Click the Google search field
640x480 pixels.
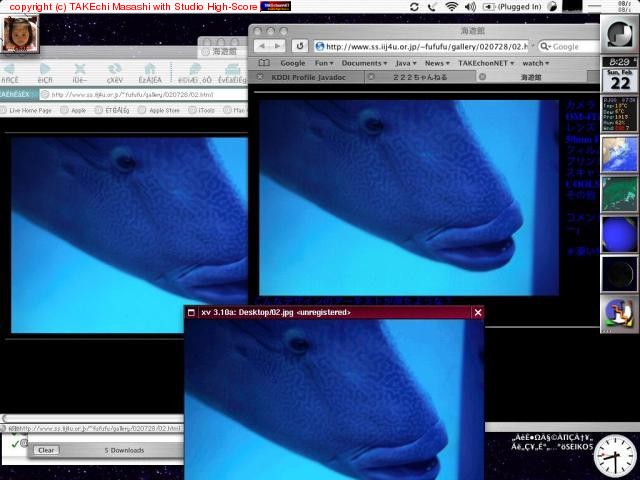570,46
